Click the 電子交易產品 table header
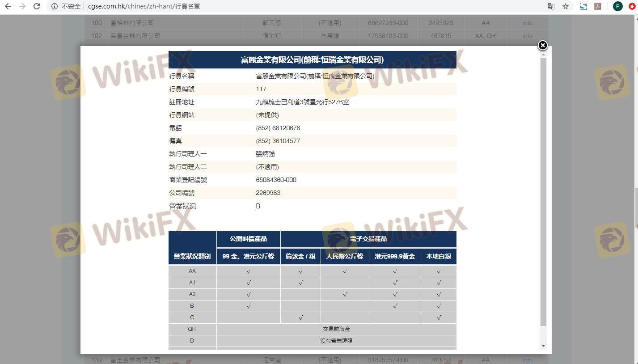 point(368,239)
